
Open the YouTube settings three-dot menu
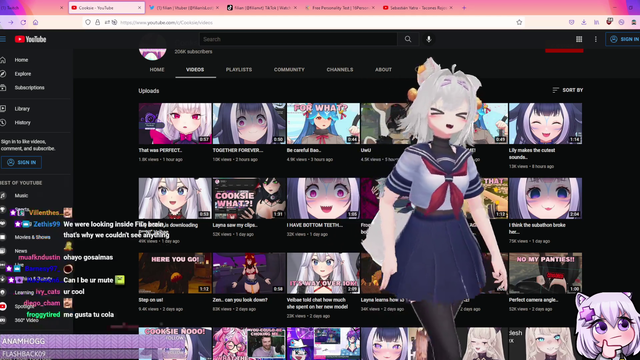596,39
